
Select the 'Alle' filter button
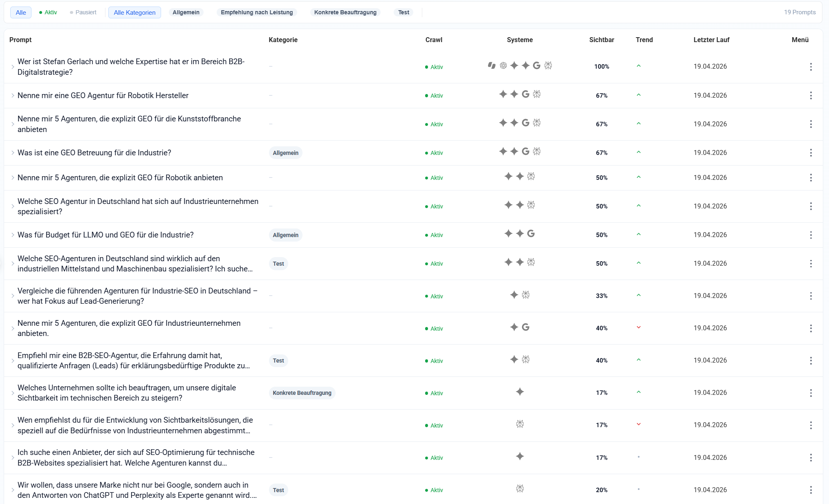pyautogui.click(x=20, y=12)
